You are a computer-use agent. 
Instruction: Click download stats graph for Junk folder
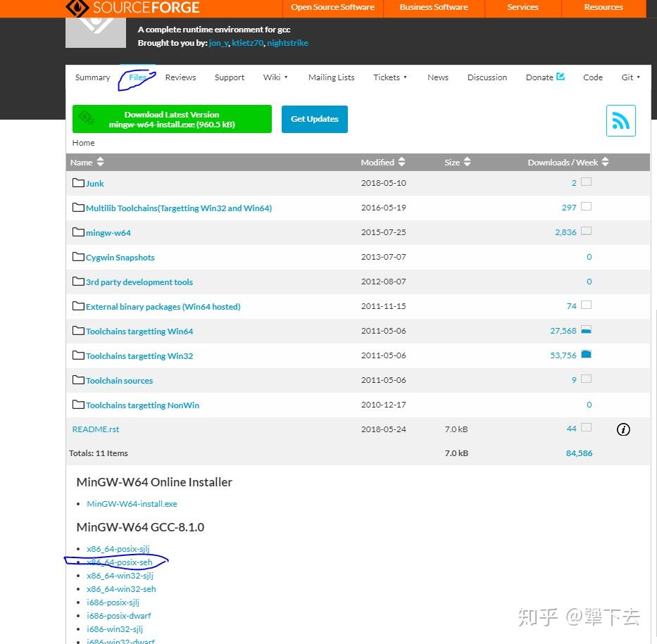(x=586, y=182)
